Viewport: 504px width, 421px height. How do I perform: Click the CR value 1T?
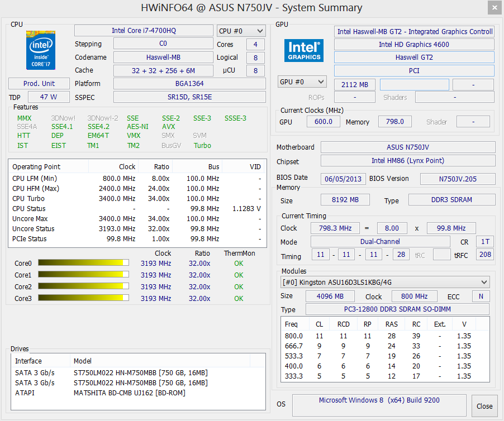485,242
